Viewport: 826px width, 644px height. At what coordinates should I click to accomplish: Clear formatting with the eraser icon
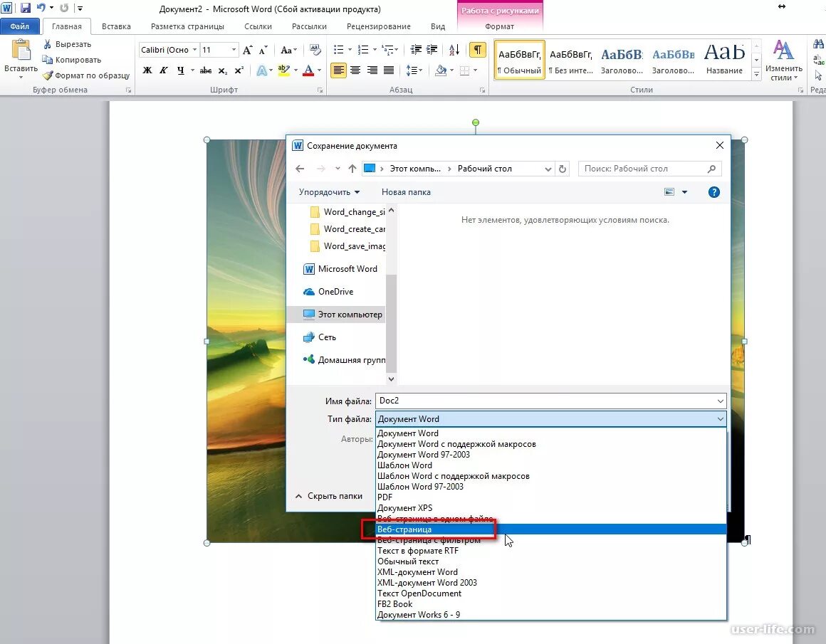click(x=315, y=50)
